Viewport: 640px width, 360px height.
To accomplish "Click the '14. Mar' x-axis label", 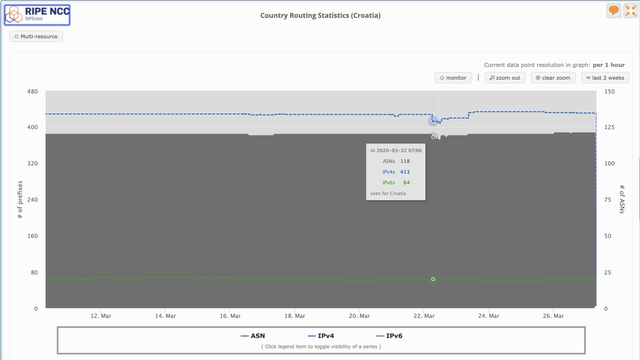I will click(165, 316).
